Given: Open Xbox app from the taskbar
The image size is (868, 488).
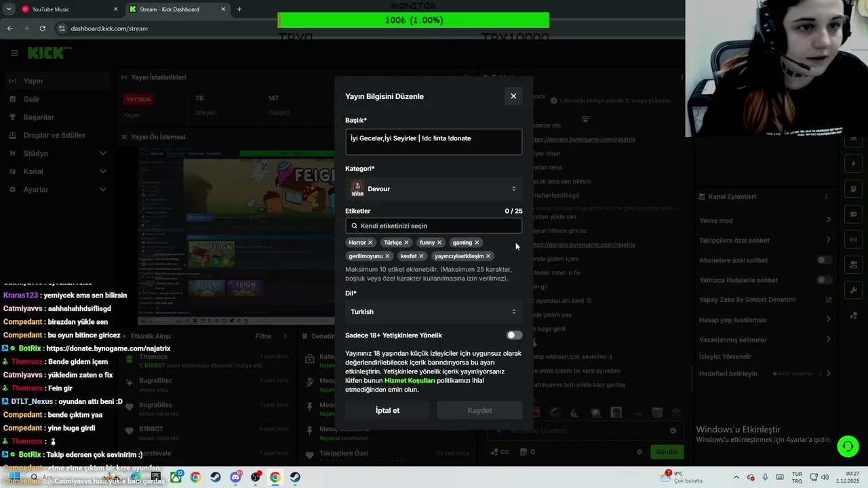Looking at the screenshot, I should click(x=176, y=477).
